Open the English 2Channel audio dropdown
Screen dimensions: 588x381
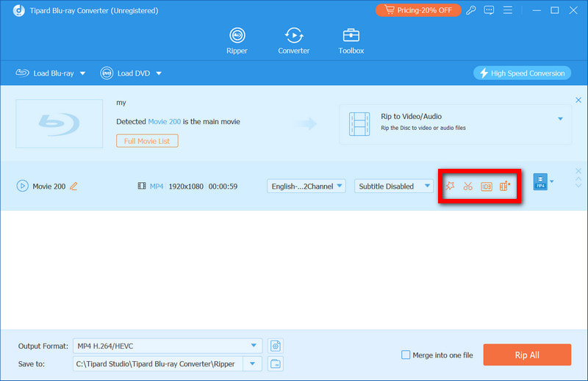point(306,186)
